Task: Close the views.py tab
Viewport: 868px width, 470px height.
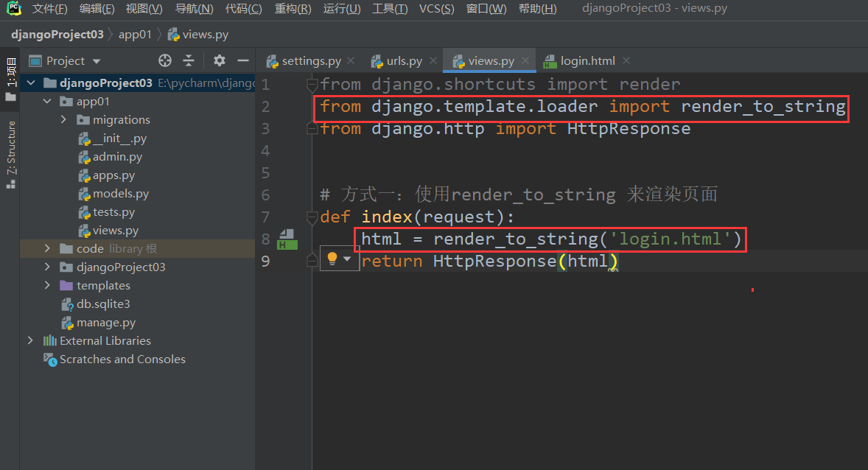Action: [525, 60]
